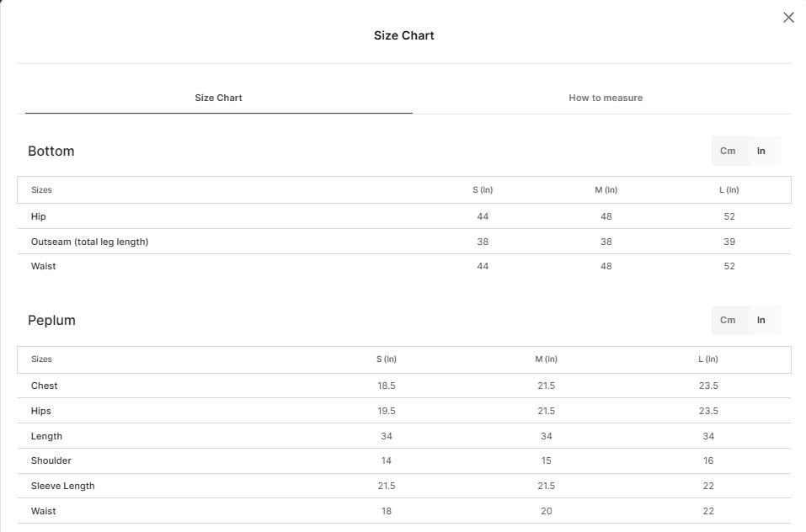Click the L (In) header in Peplum table
The width and height of the screenshot is (806, 532).
click(708, 359)
